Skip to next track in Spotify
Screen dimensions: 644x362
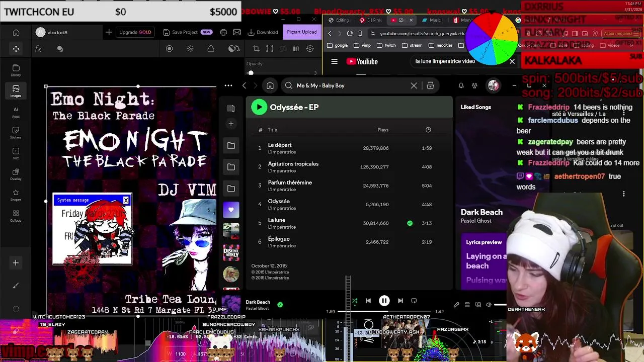click(x=400, y=301)
